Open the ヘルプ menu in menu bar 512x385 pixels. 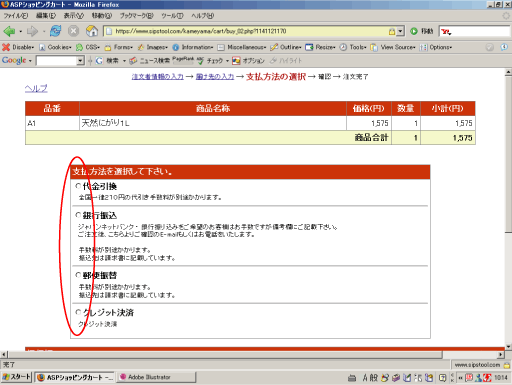click(202, 15)
